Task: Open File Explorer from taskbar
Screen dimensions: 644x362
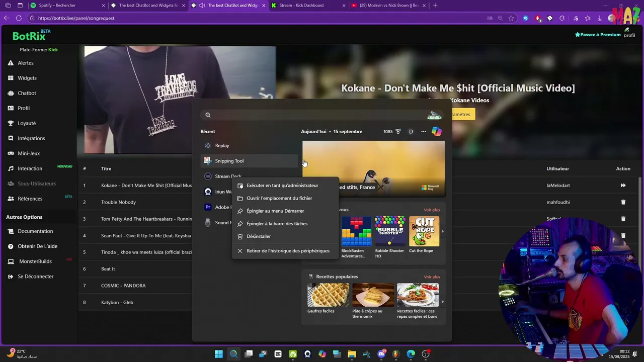Action: point(352,354)
